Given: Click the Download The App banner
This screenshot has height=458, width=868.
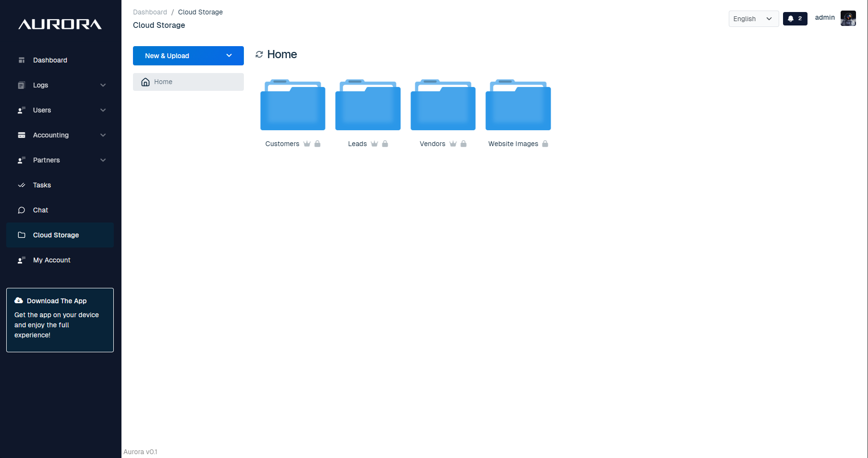Looking at the screenshot, I should [x=60, y=320].
